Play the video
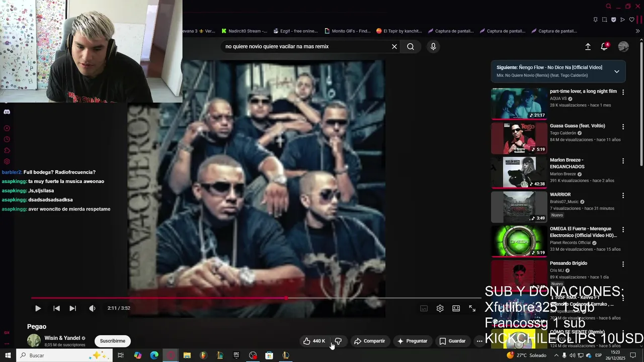Viewport: 644px width, 362px height. 38,308
